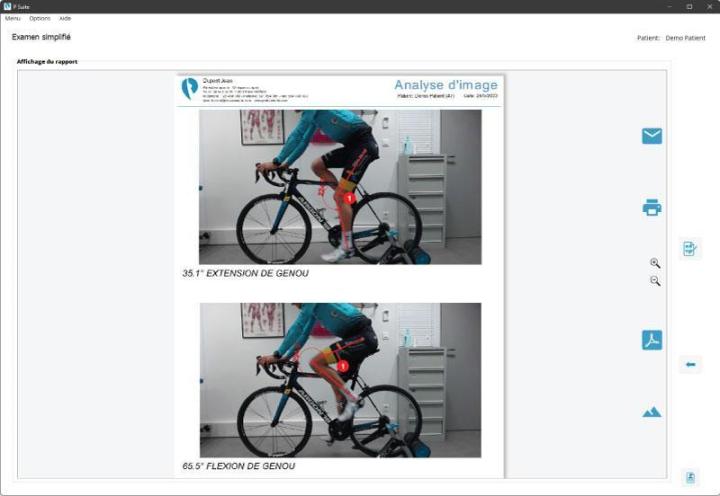The image size is (720, 496).
Task: Send the report by email envelope icon
Action: tap(652, 136)
